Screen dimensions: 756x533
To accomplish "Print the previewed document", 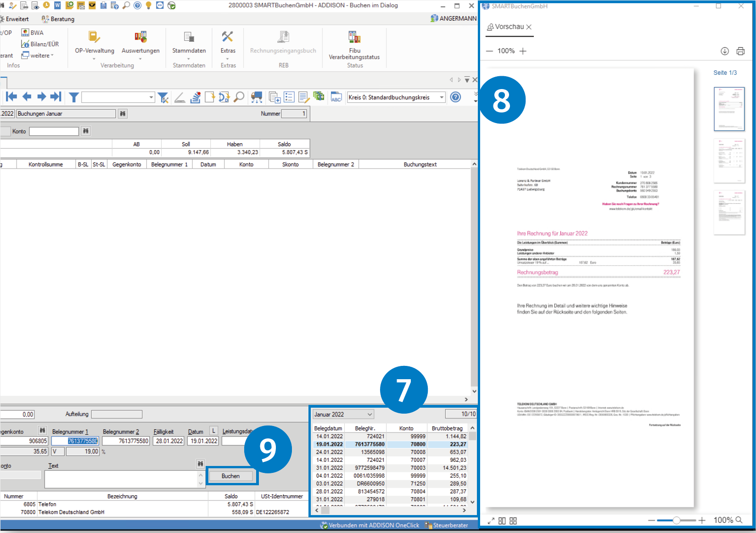I will pos(740,51).
